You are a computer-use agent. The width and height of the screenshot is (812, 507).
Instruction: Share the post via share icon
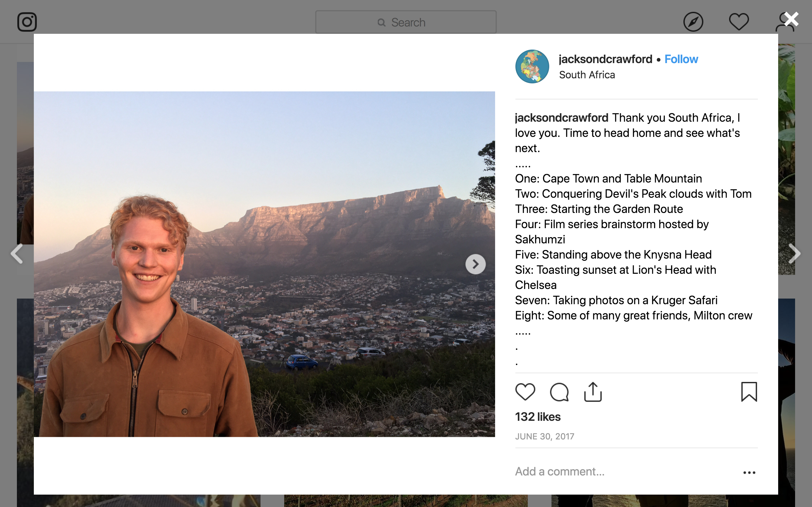(x=593, y=392)
